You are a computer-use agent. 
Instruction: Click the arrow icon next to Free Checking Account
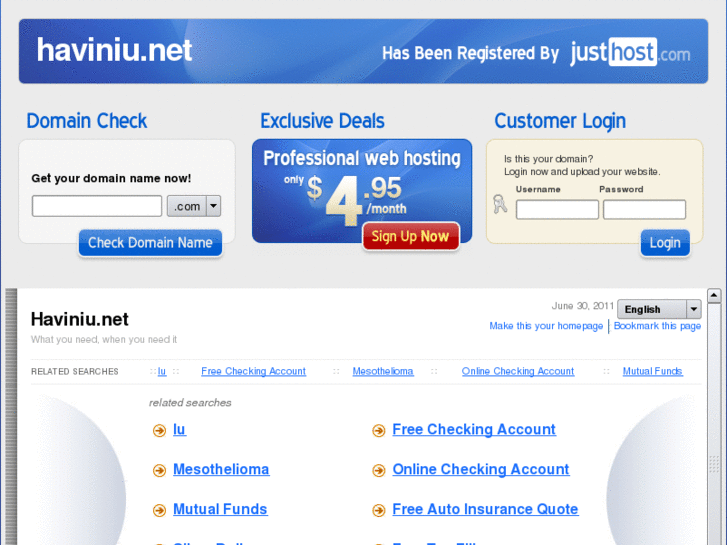379,430
